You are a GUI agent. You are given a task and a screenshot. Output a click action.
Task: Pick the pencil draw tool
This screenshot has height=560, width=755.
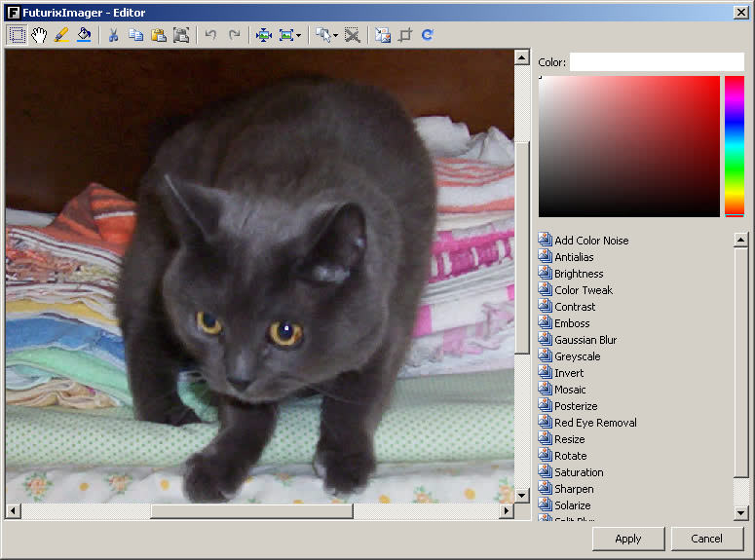coord(61,35)
